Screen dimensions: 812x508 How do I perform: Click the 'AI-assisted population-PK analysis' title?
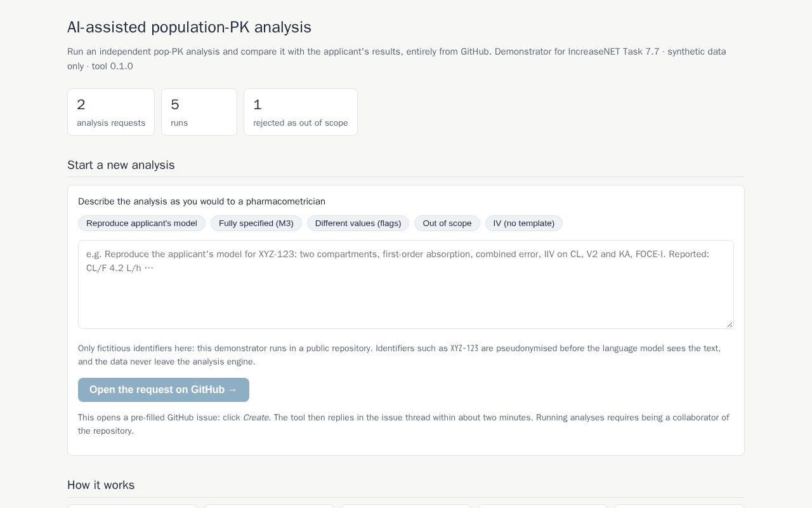(189, 27)
